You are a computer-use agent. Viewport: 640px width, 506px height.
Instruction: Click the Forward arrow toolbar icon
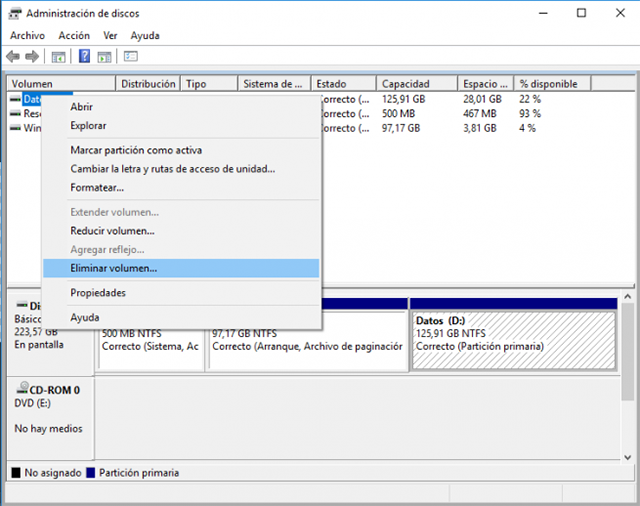32,56
